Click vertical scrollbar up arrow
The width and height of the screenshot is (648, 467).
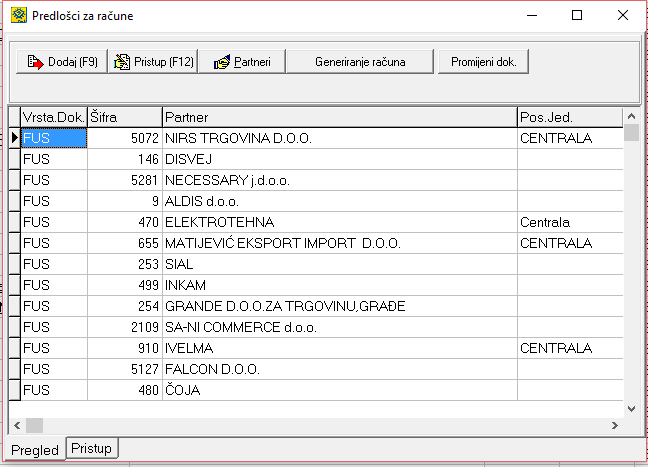click(x=631, y=116)
